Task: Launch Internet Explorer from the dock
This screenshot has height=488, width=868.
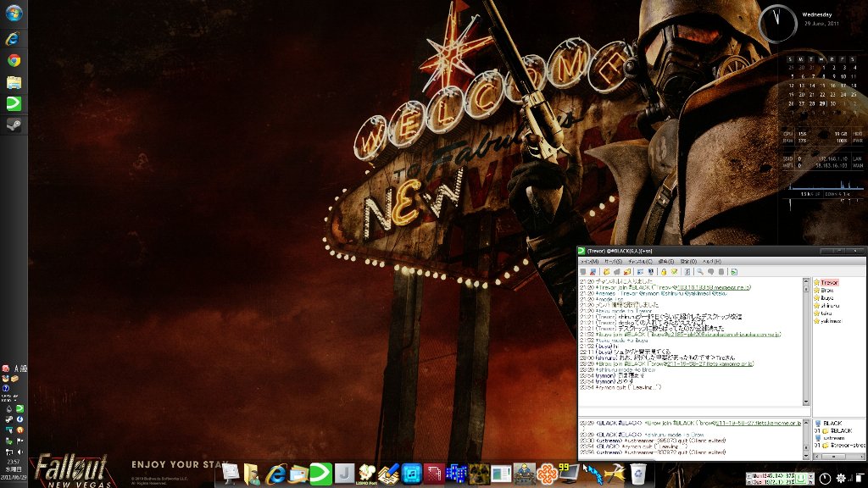Action: click(275, 474)
